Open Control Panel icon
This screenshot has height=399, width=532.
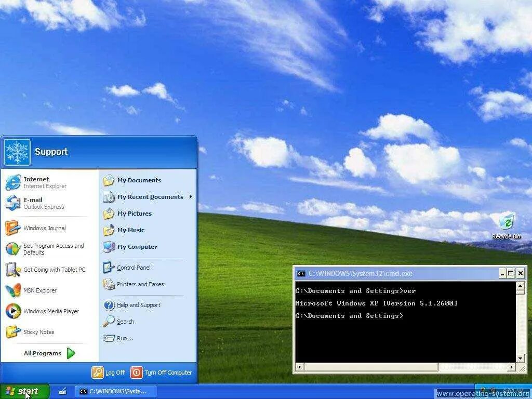coord(109,268)
